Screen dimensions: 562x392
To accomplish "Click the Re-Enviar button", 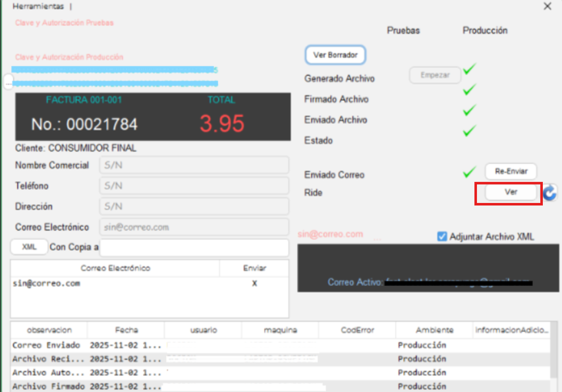I will tap(511, 171).
